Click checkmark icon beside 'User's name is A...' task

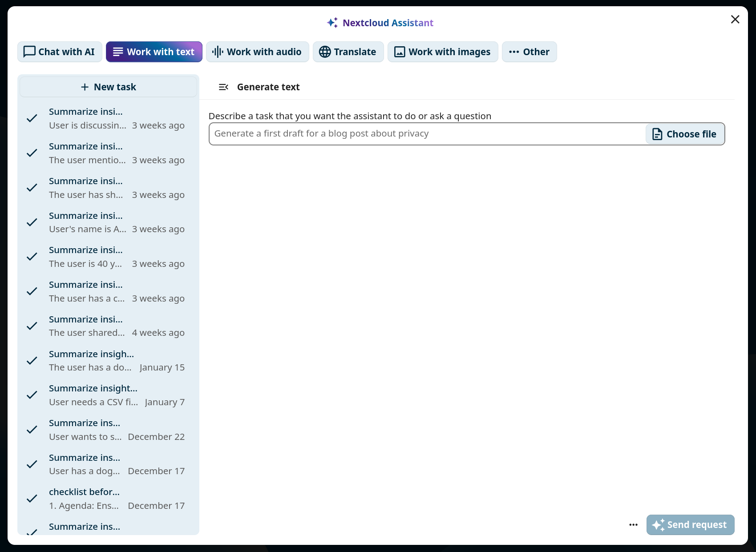click(32, 222)
